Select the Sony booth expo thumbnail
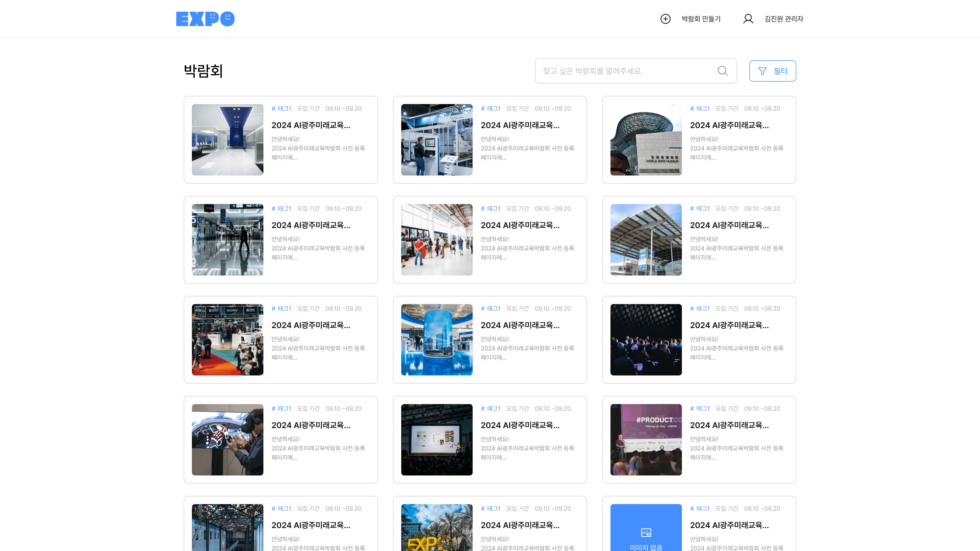This screenshot has width=980, height=551. coord(228,340)
